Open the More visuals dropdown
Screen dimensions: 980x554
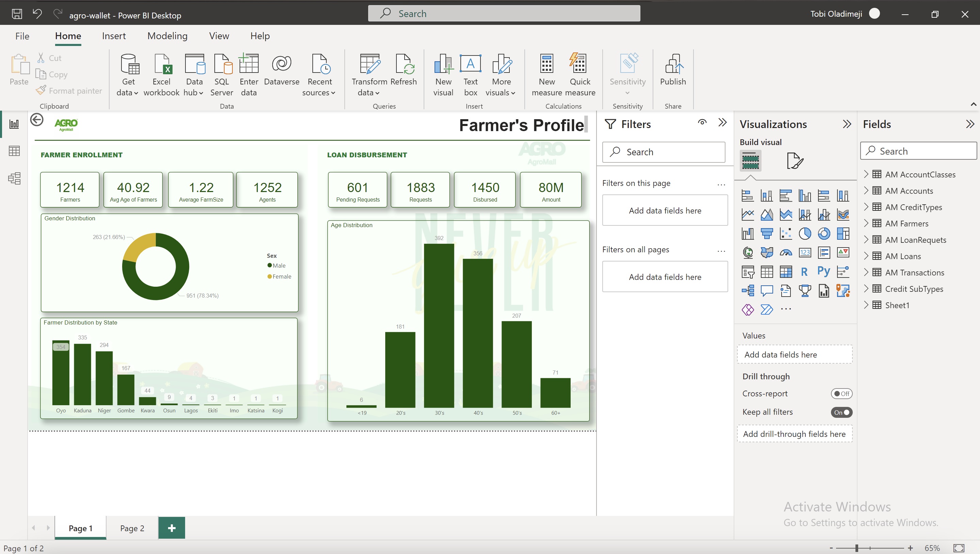click(500, 75)
